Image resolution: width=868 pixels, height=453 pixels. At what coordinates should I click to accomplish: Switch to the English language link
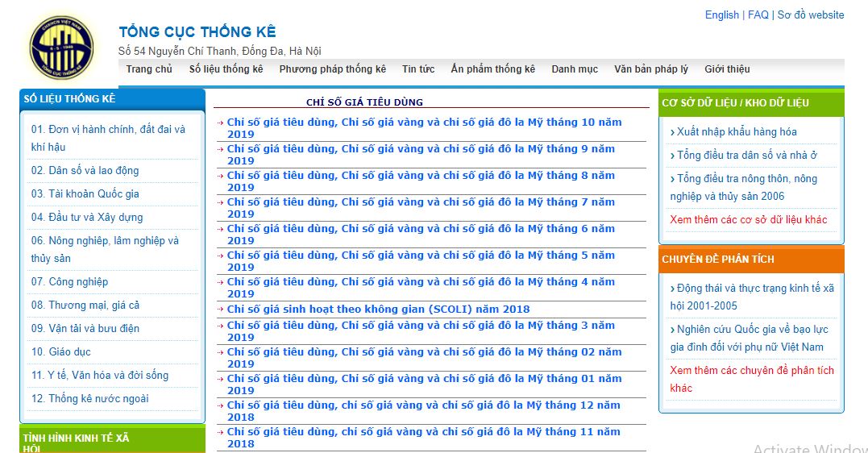pos(721,15)
